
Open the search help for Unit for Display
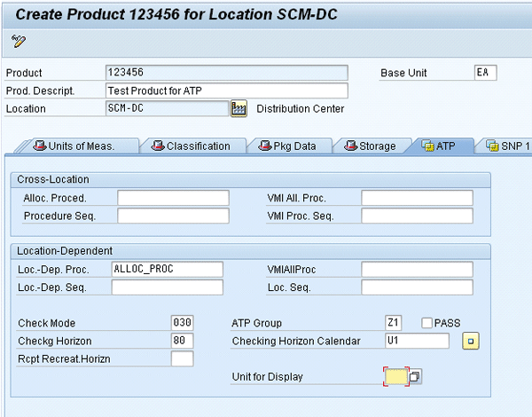[x=415, y=377]
